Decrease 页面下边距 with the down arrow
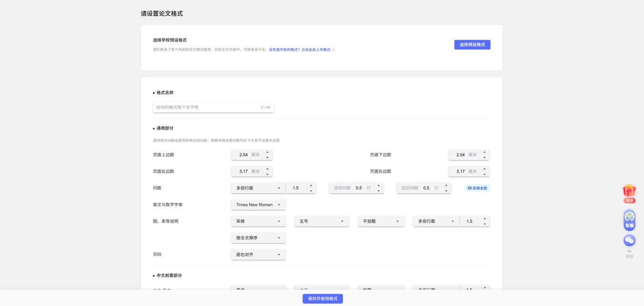 point(485,158)
